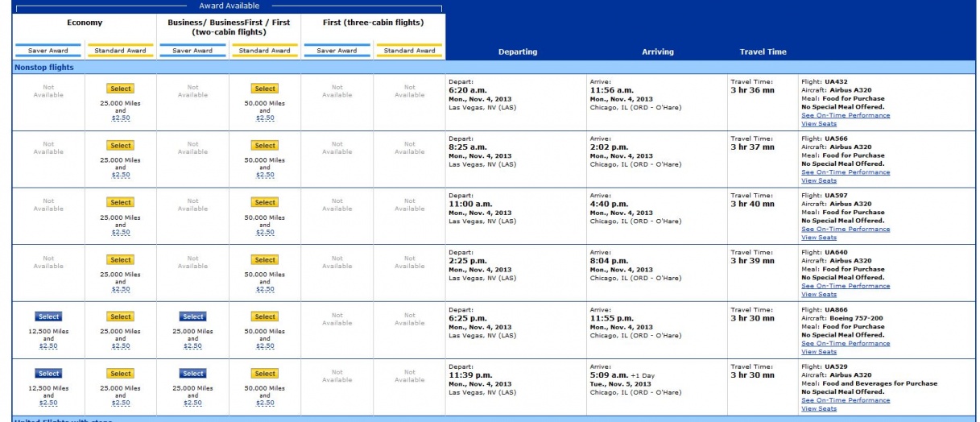980x422 pixels.
Task: Open See On-Time Performance for UA597
Action: coord(846,230)
